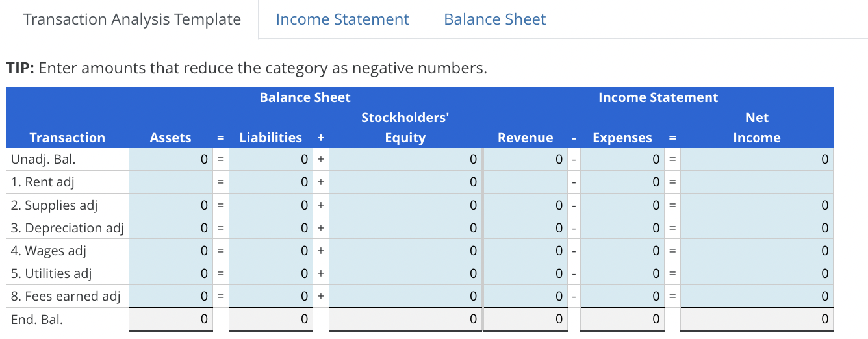
Task: Click Assets field in Utilities adj row
Action: (x=171, y=273)
